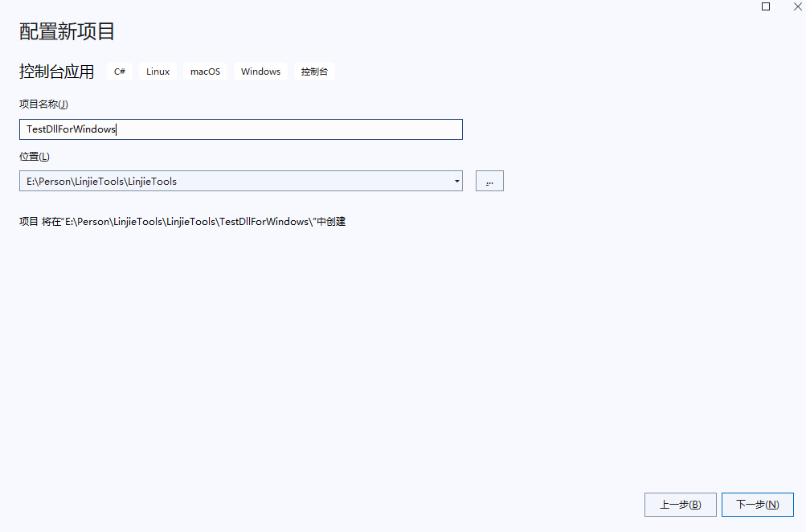Click the Windows tag
Viewport: 806px width, 532px height.
pos(260,72)
